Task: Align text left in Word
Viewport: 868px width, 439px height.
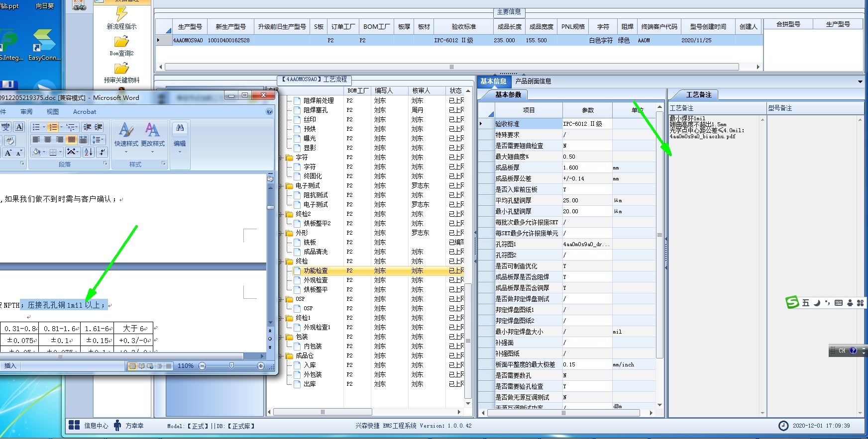Action: pyautogui.click(x=36, y=140)
